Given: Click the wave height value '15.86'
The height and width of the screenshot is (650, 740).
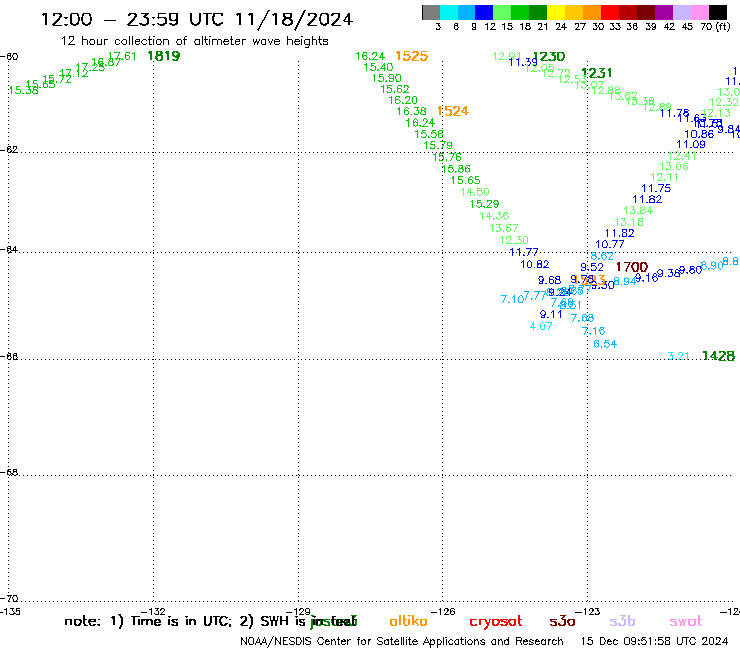Looking at the screenshot, I should (456, 169).
